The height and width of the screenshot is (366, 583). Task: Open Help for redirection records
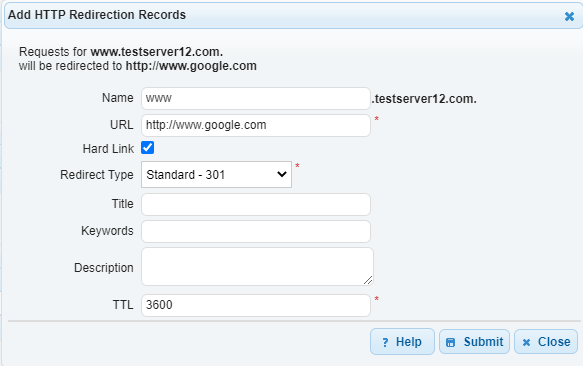click(402, 341)
